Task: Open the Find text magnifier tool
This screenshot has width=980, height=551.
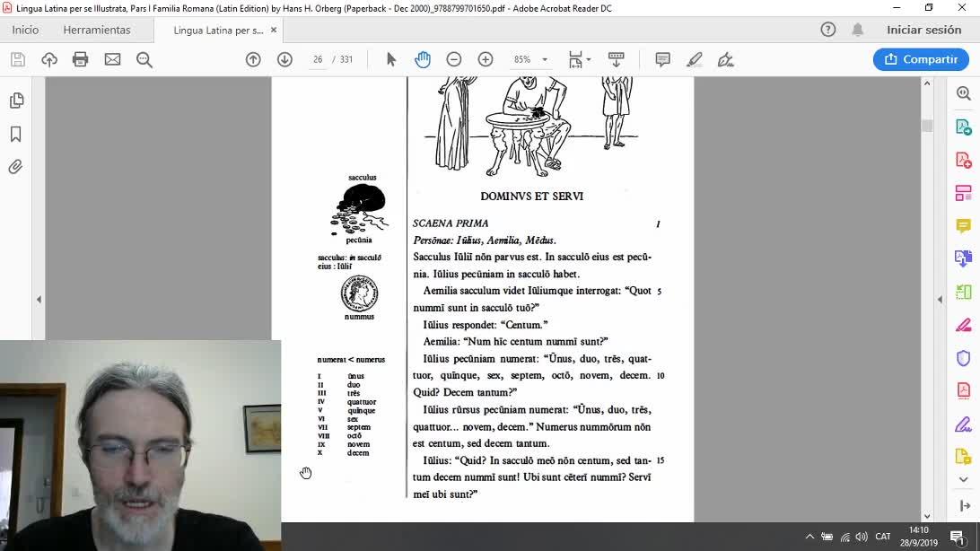Action: tap(144, 59)
